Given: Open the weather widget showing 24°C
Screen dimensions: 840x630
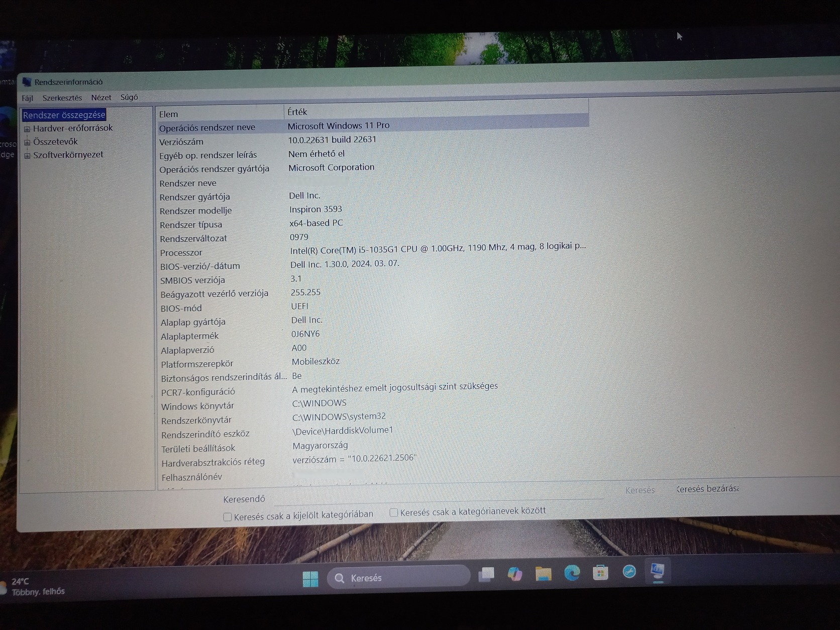Looking at the screenshot, I should [33, 586].
